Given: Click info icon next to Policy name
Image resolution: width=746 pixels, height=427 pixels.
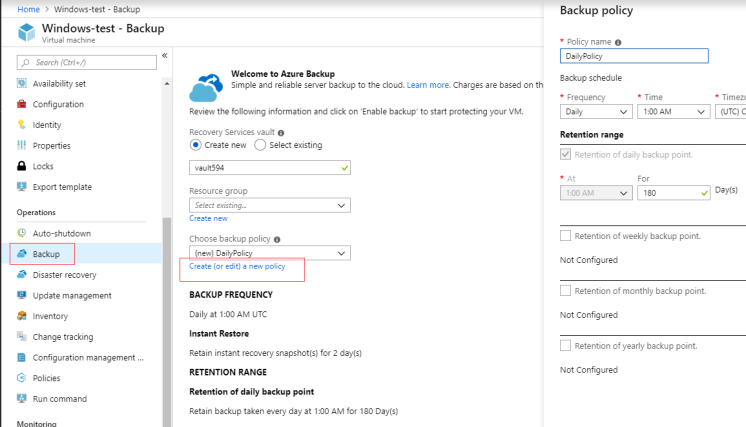Looking at the screenshot, I should click(618, 42).
